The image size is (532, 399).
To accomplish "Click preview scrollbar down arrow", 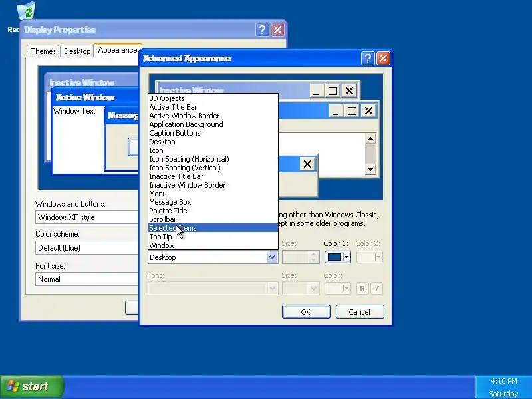I will pyautogui.click(x=370, y=169).
